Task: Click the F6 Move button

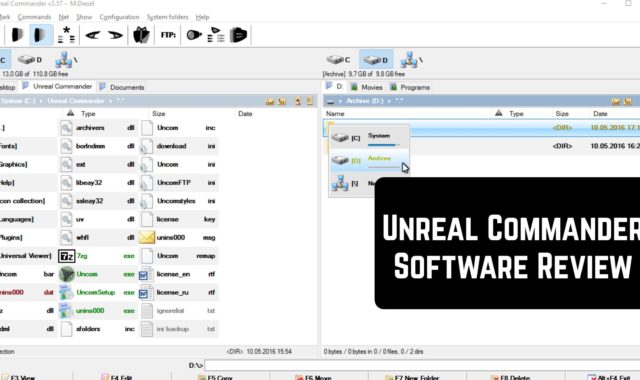Action: pyautogui.click(x=313, y=377)
